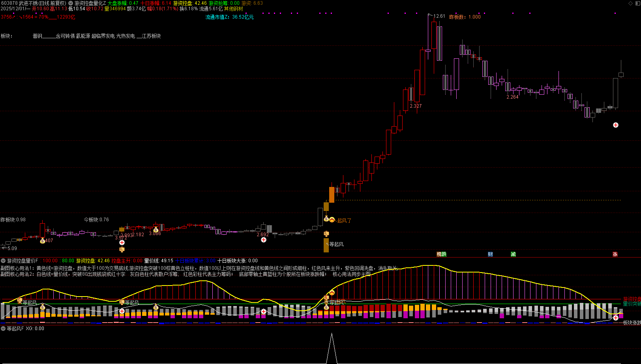Screen dimensions: 641x364
Task: Click the money bag icon above 3.086
Action: click(156, 230)
